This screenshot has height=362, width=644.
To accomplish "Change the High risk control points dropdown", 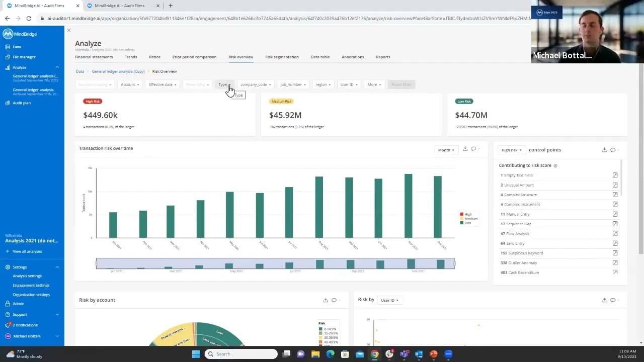I will pyautogui.click(x=511, y=150).
